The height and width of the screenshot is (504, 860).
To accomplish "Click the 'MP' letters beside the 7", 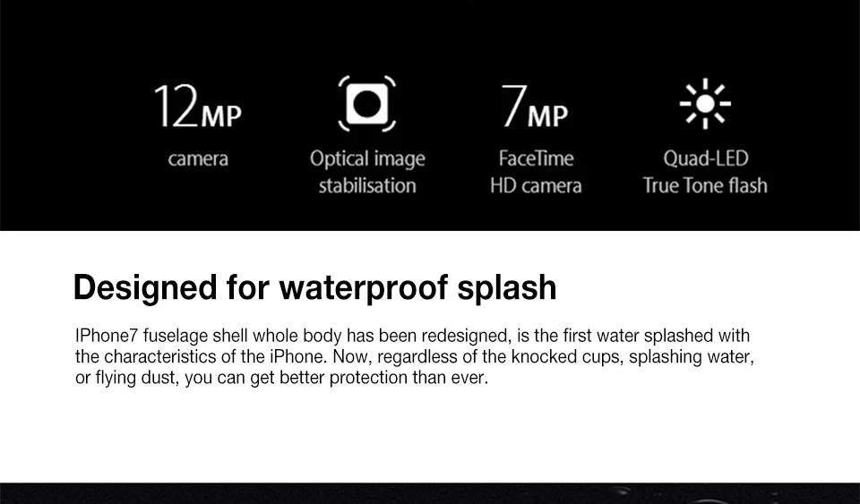I will coord(548,116).
